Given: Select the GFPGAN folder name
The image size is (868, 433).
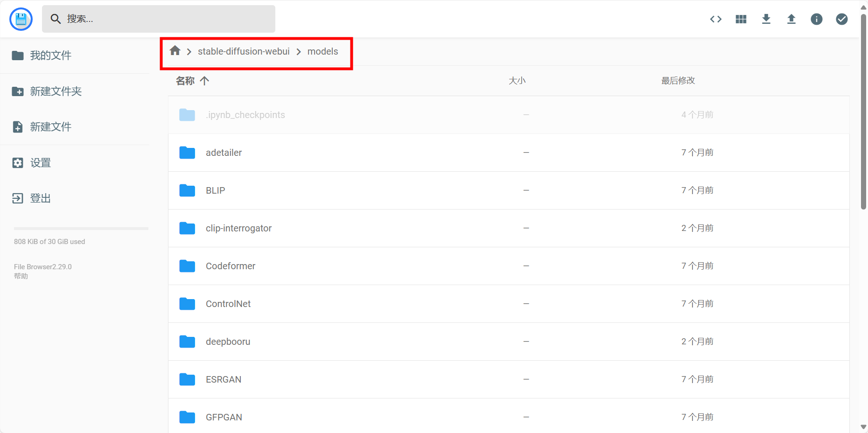Looking at the screenshot, I should [224, 417].
